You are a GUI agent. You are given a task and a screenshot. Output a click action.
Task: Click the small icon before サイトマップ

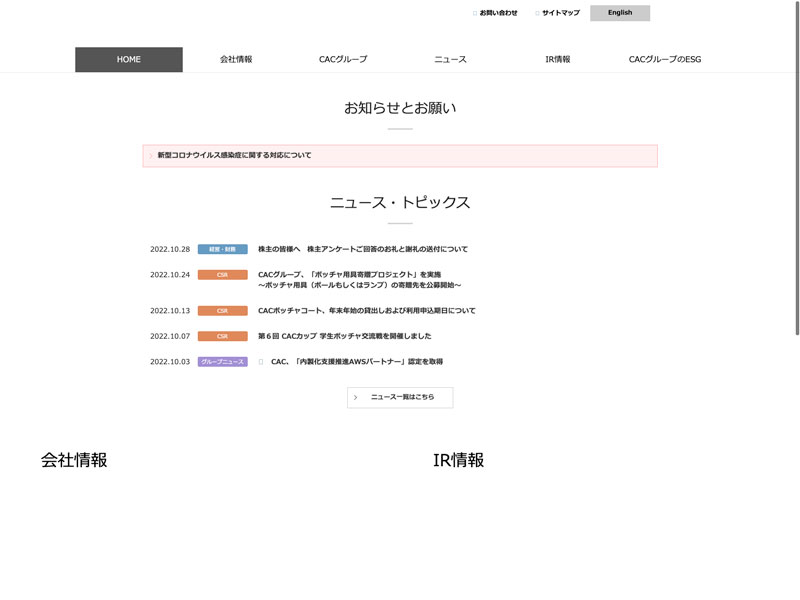[537, 13]
